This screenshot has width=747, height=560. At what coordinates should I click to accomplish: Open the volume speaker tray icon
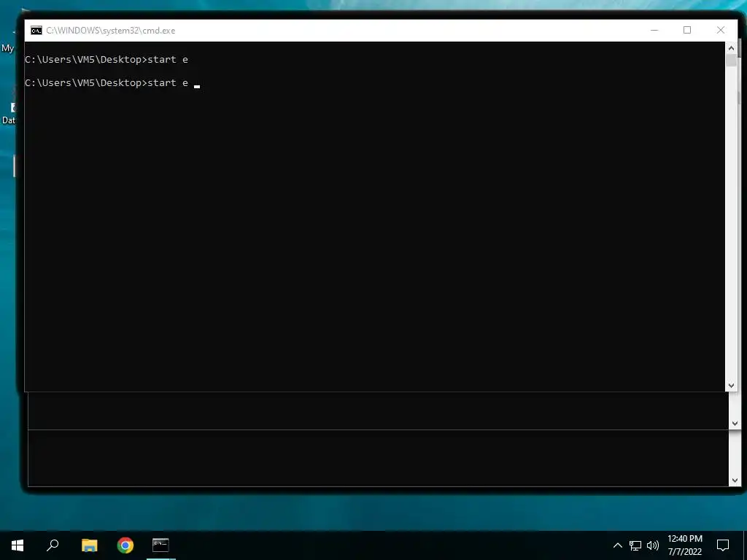click(653, 545)
